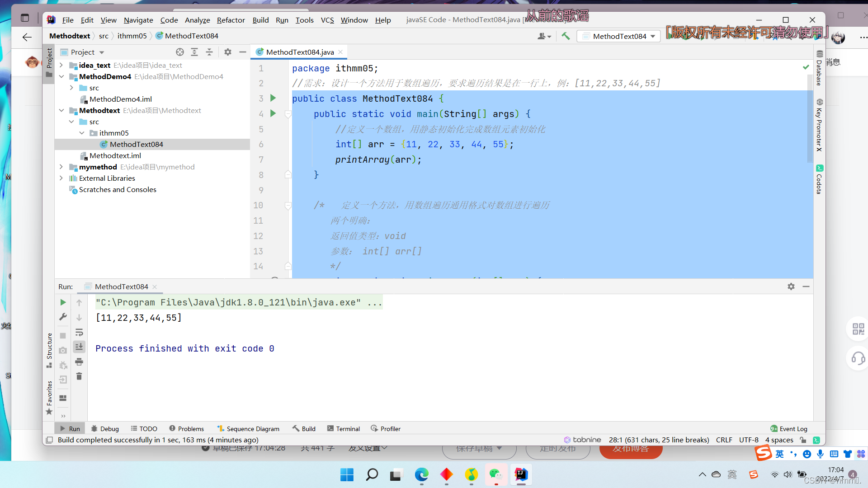Image resolution: width=868 pixels, height=488 pixels.
Task: Click the Rerun green play icon in Run panel
Action: point(63,302)
